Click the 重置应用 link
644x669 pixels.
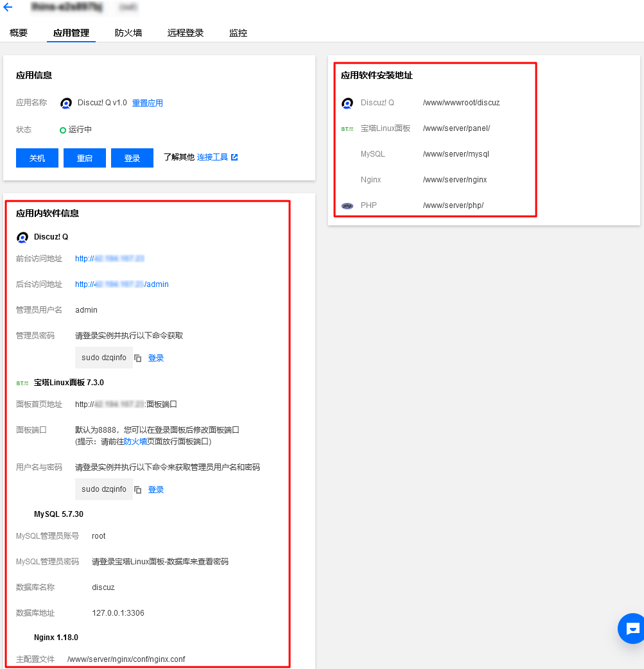click(147, 103)
